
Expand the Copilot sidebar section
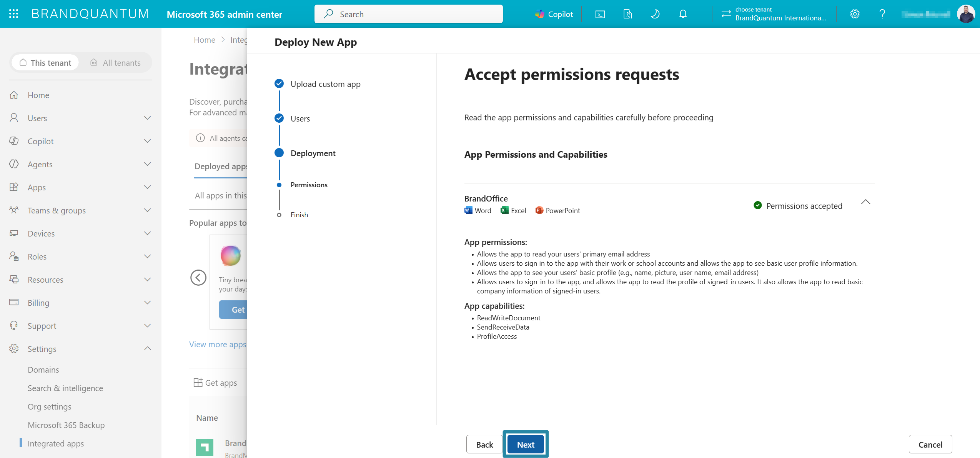click(147, 141)
